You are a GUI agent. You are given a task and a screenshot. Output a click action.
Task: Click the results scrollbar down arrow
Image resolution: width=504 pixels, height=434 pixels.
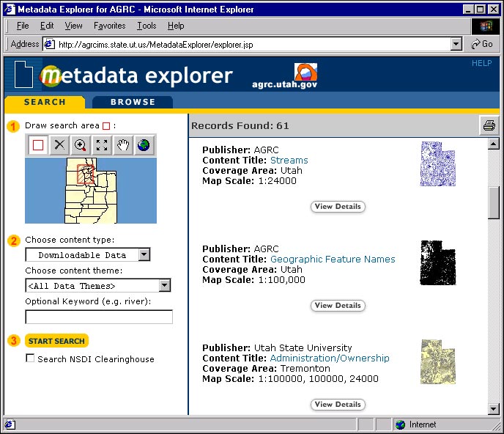494,409
